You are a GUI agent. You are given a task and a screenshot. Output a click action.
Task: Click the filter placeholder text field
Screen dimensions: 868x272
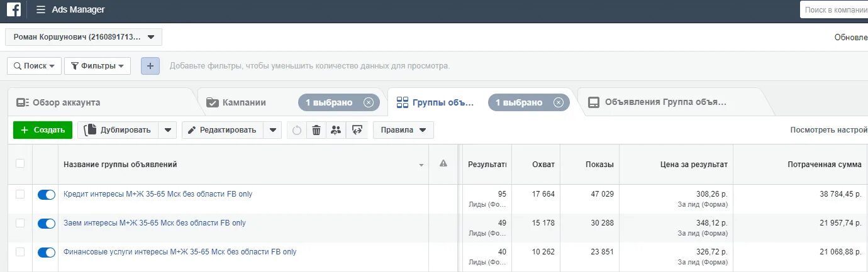click(x=309, y=66)
